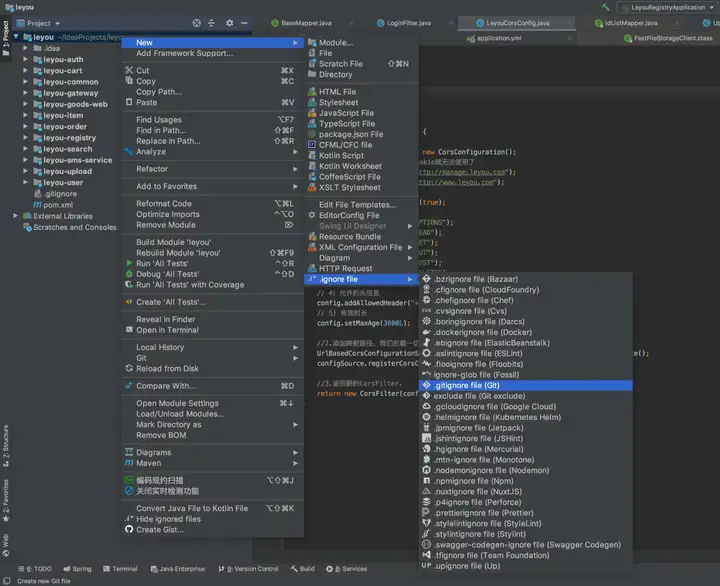
Task: Switch to application.yml editor tab
Action: coord(498,37)
